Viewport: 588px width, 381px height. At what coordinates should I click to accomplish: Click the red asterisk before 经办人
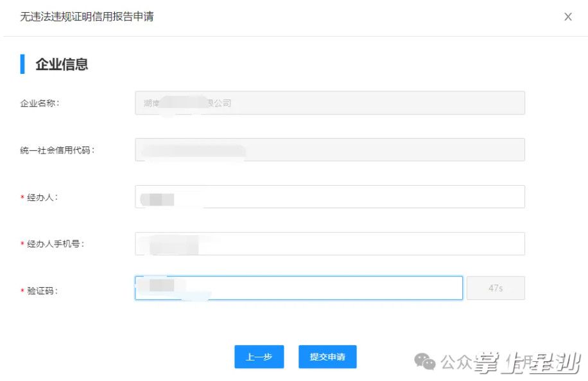[x=22, y=198]
